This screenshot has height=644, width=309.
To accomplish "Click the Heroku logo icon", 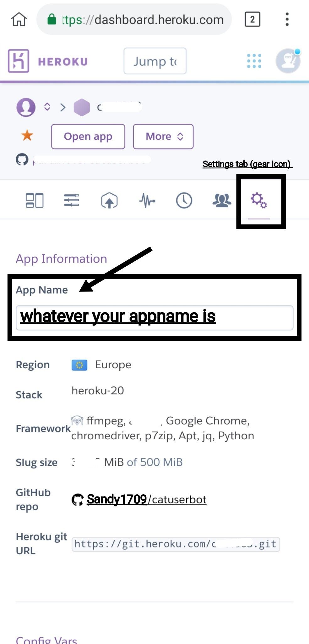I will [19, 61].
